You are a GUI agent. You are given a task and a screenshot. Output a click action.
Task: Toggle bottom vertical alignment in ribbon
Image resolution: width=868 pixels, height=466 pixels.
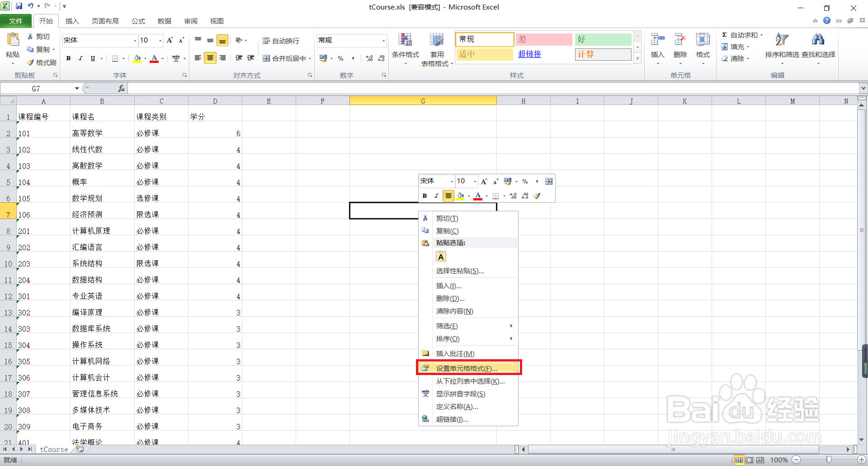(222, 40)
